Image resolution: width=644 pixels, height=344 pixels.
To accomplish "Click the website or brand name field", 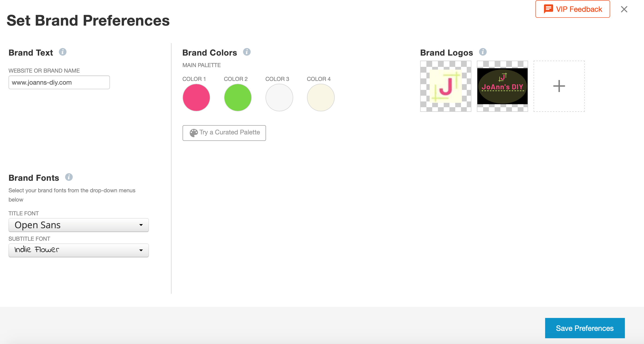I will coord(59,82).
